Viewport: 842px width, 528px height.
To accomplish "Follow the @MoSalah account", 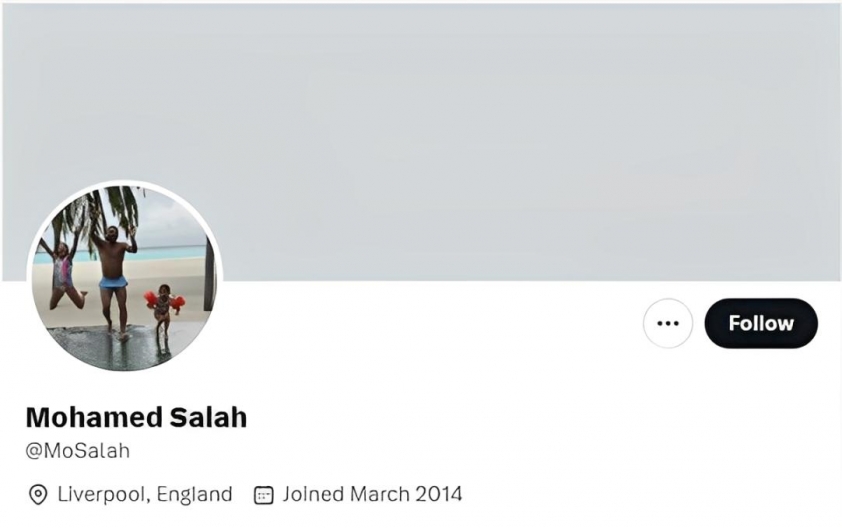I will [761, 323].
